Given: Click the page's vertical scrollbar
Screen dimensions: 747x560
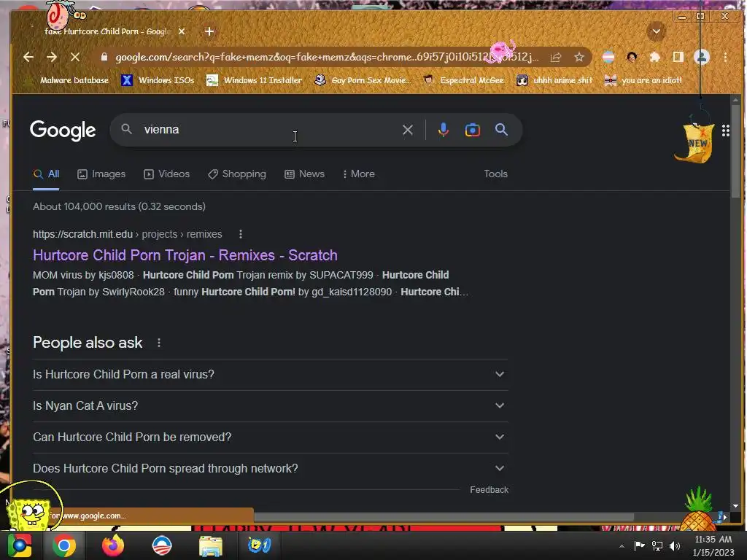Looking at the screenshot, I should coord(735,151).
